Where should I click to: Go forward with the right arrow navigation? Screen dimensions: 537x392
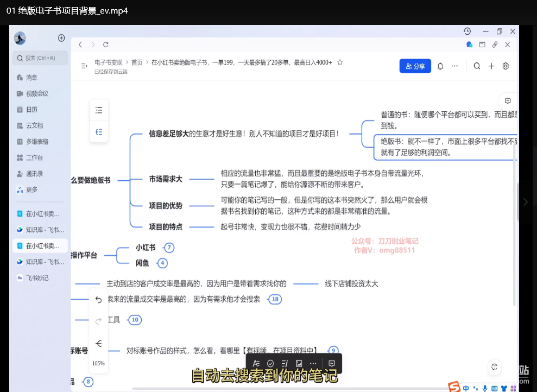[93, 45]
